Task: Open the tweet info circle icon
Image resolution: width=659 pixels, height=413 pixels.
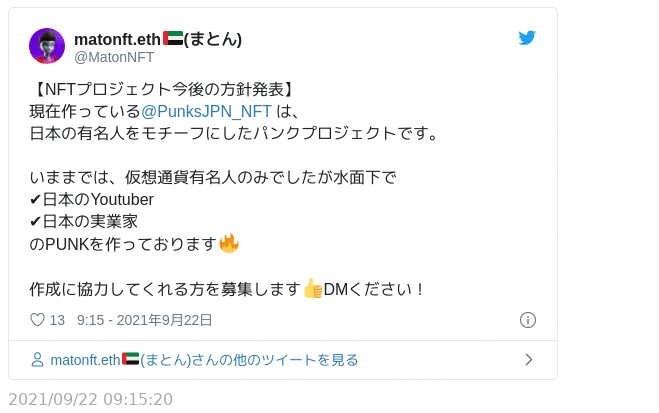Action: pyautogui.click(x=528, y=320)
